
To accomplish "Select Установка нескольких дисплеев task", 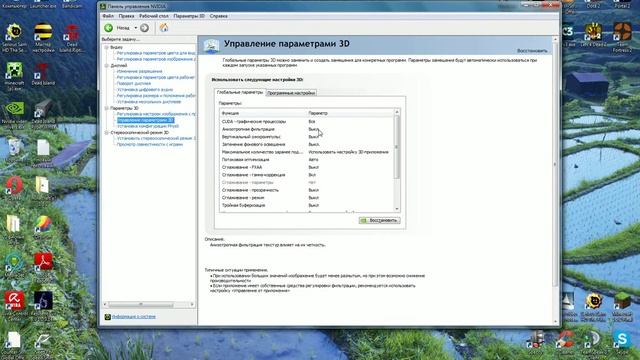I will [x=149, y=102].
